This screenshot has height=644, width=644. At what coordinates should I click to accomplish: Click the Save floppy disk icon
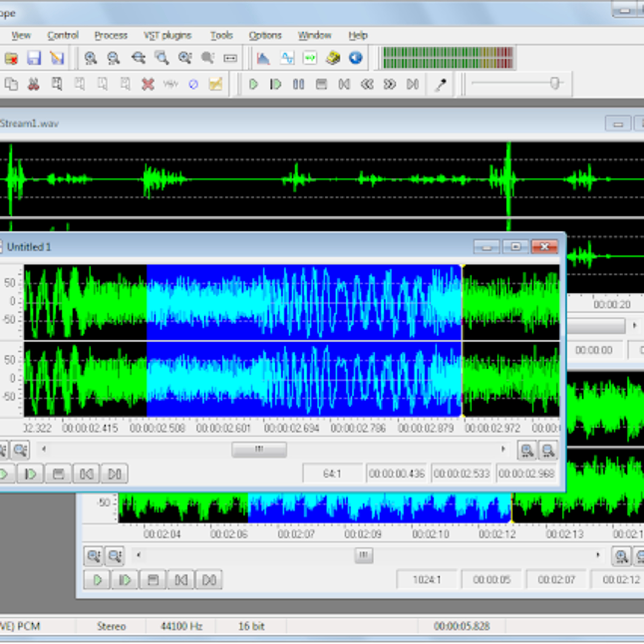[34, 58]
